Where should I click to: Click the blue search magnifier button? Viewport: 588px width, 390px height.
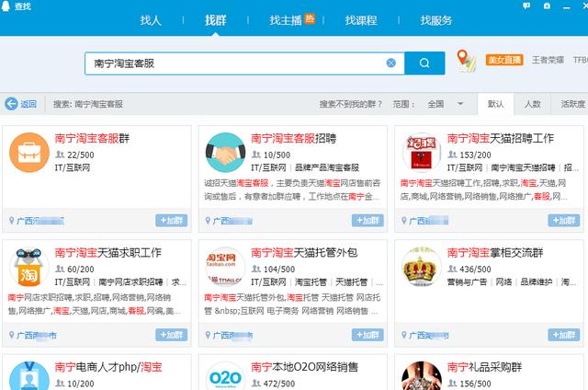[424, 63]
